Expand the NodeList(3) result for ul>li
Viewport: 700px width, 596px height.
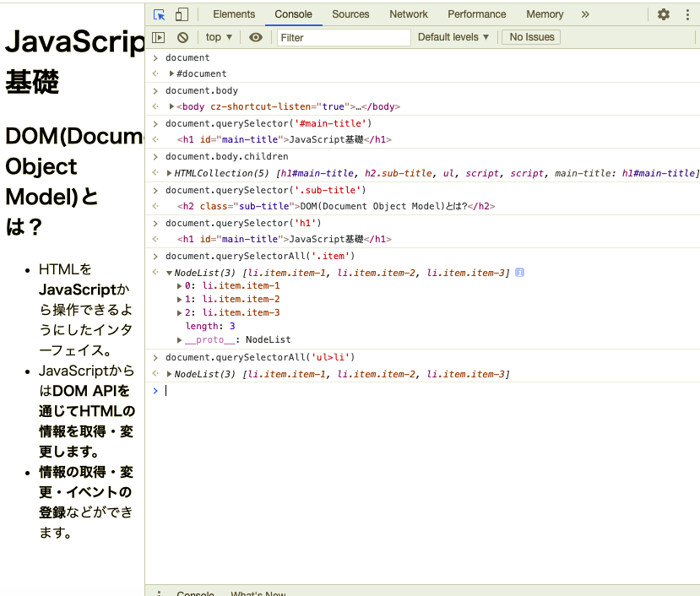pos(169,374)
